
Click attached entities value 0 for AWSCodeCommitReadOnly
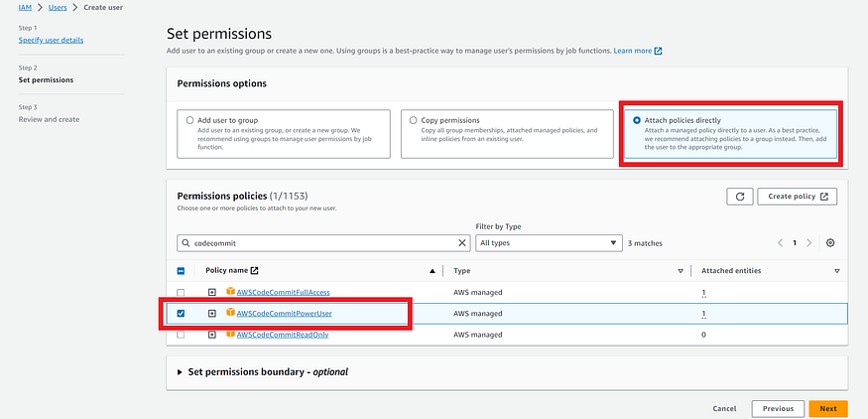point(703,335)
